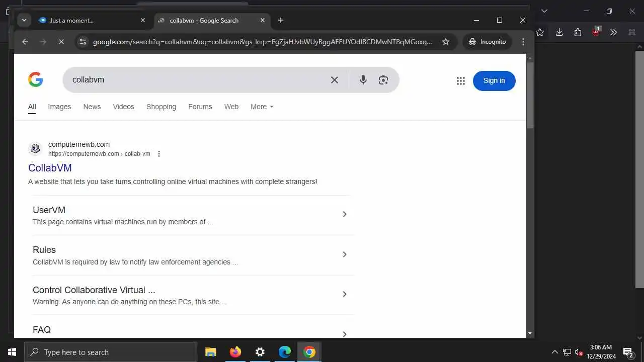This screenshot has height=362, width=644.
Task: View site information icon in address bar
Action: (x=83, y=42)
